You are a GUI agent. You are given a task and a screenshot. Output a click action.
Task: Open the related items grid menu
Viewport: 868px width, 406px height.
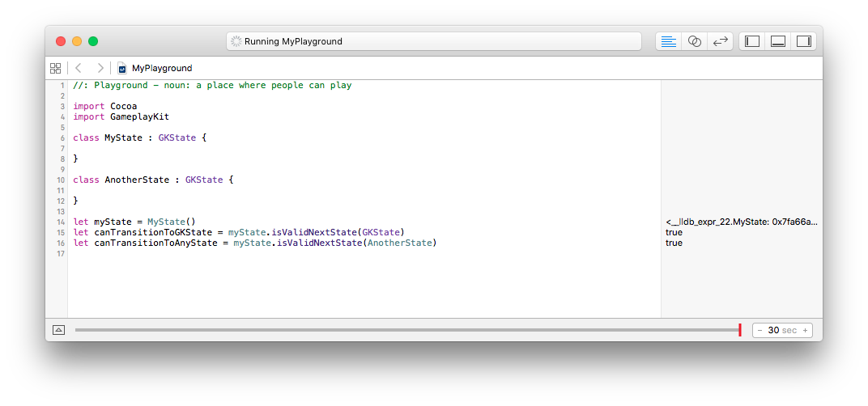(55, 68)
